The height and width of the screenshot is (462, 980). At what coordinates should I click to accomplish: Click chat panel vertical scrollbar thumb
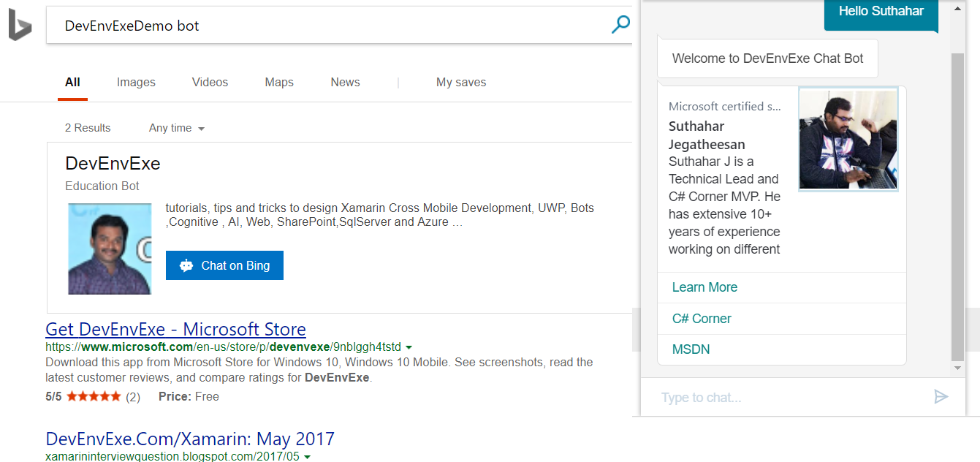point(957,206)
